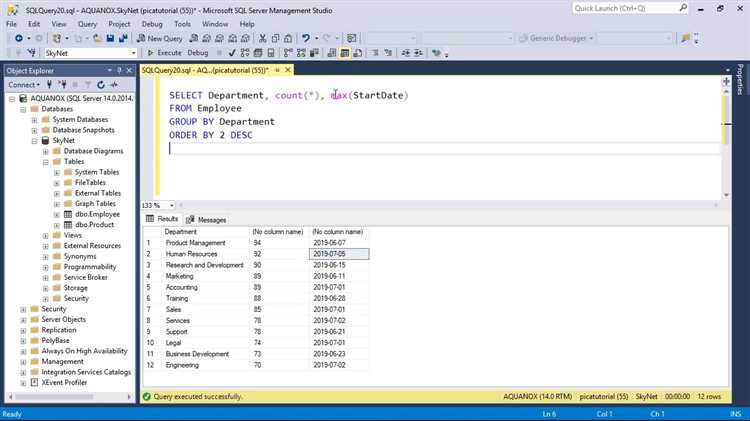This screenshot has height=421, width=750.
Task: Pin the Object Explorer panel
Action: (x=120, y=71)
